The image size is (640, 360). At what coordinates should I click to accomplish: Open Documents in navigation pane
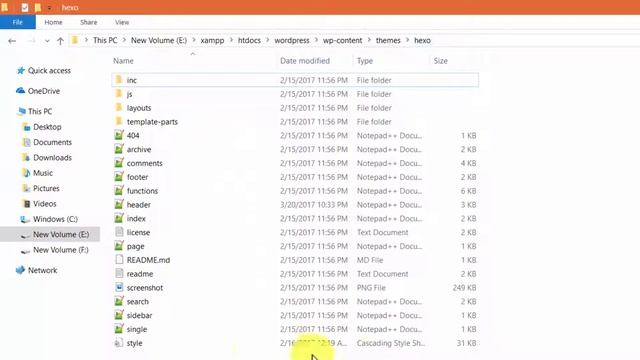pyautogui.click(x=47, y=142)
